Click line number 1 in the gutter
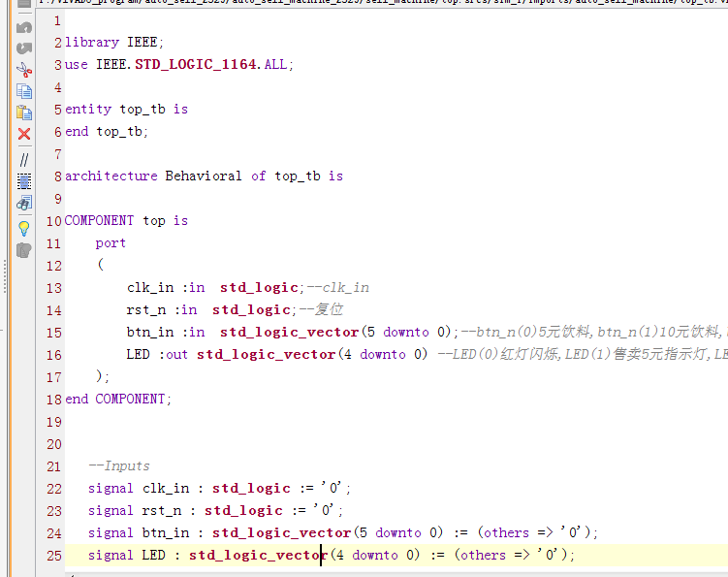728x577 pixels. 57,21
